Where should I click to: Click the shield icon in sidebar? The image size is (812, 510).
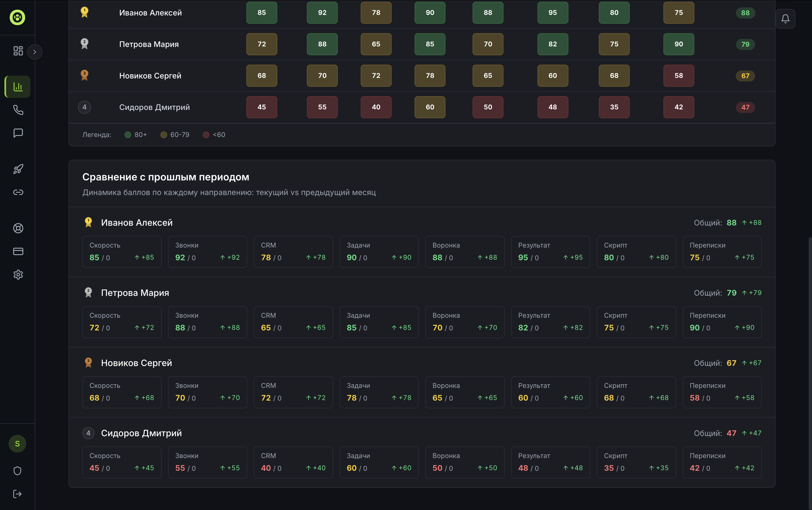click(17, 471)
